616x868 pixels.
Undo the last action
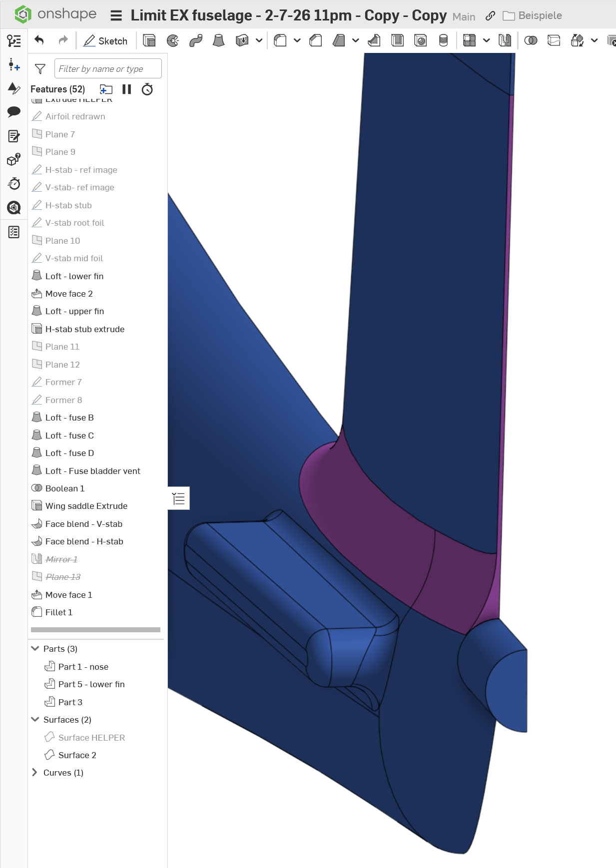point(39,40)
